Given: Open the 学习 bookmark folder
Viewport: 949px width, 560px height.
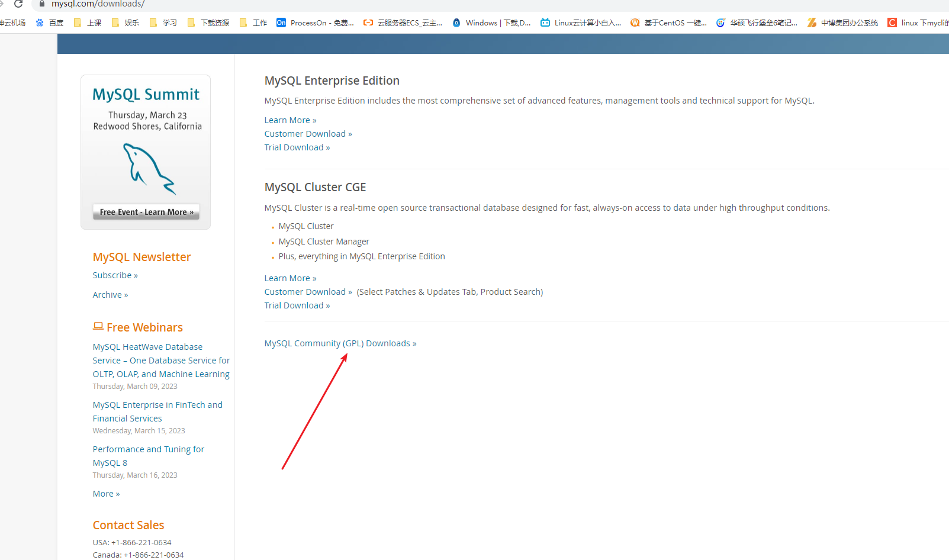Looking at the screenshot, I should pyautogui.click(x=163, y=22).
